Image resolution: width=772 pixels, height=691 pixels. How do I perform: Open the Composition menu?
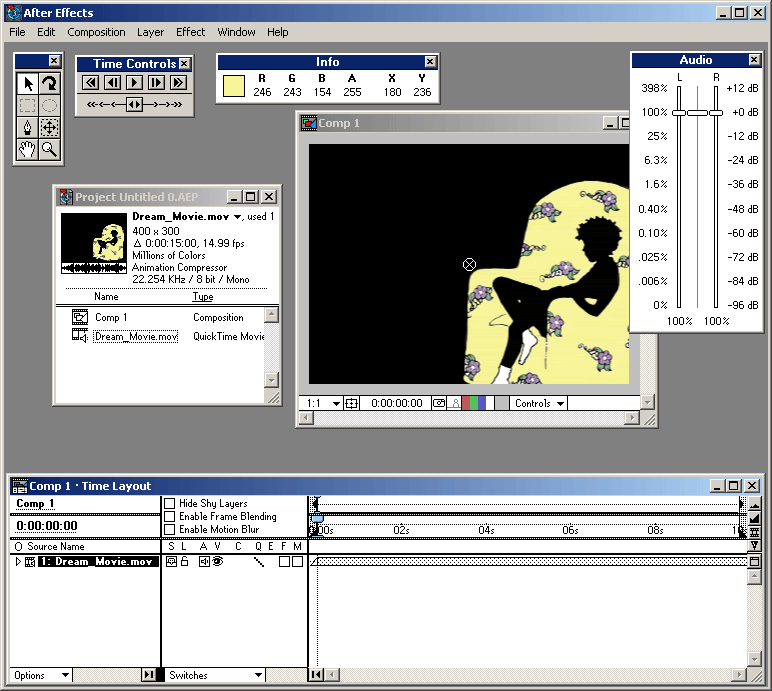96,32
